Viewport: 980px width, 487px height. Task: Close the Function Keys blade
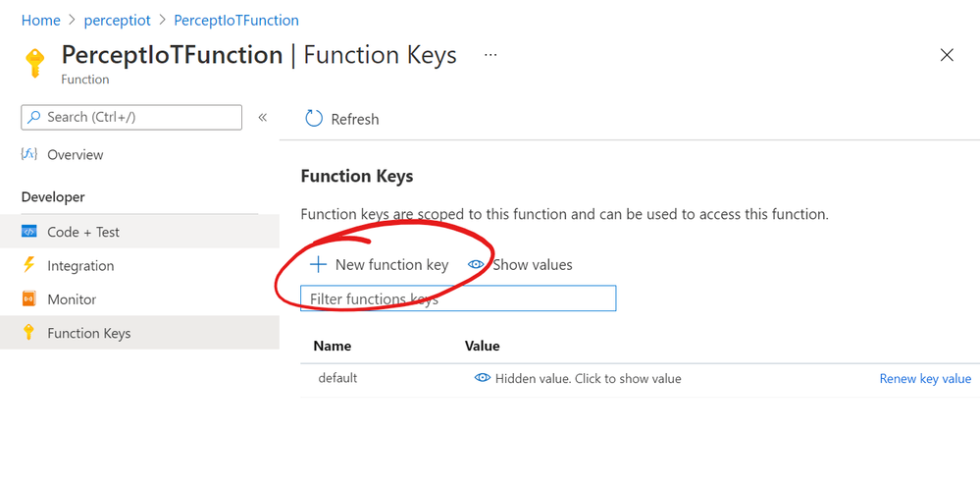(947, 55)
